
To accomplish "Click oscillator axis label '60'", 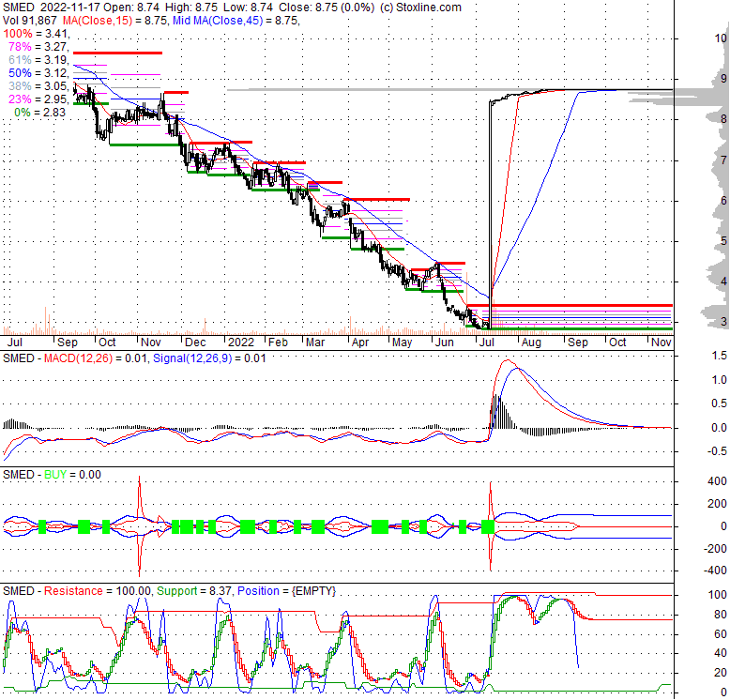I will pos(721,634).
